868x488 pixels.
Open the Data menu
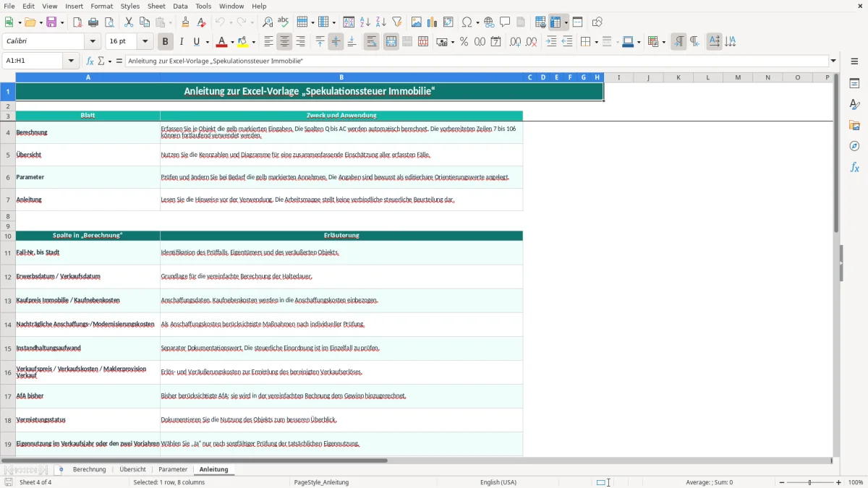pos(181,6)
